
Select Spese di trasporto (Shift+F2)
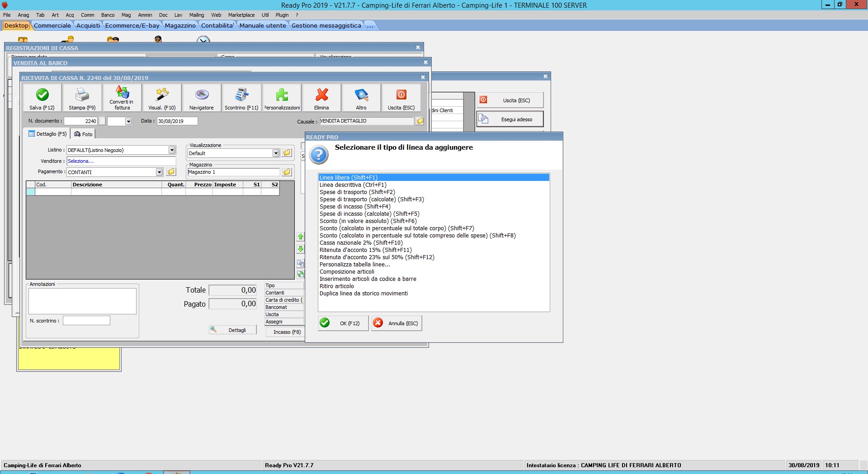(434, 192)
